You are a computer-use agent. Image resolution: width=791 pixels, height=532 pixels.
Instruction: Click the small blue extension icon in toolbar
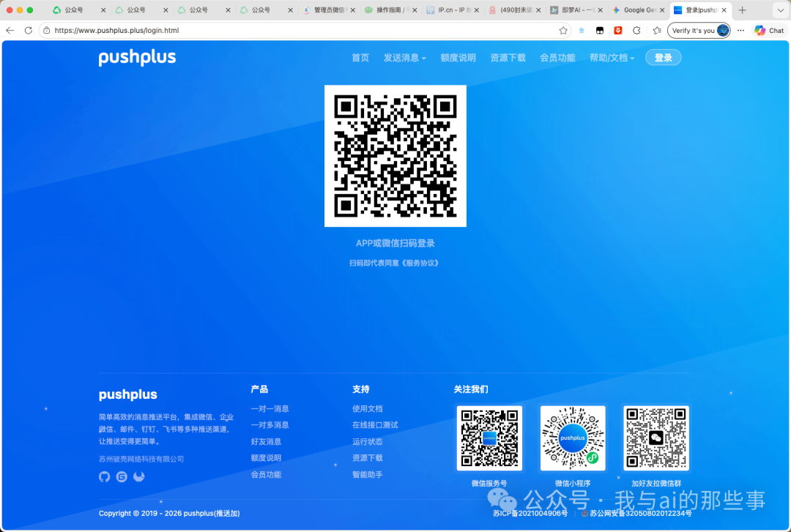click(x=582, y=31)
